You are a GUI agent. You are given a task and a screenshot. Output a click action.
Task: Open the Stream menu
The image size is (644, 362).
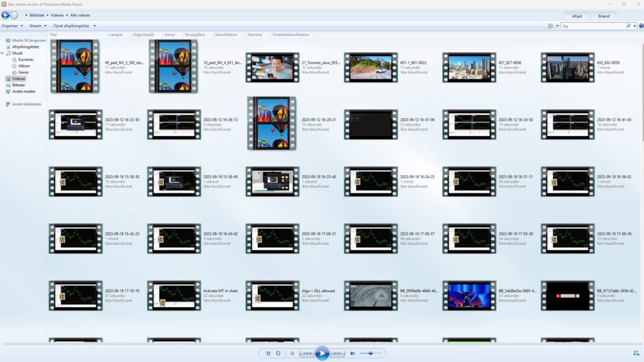38,26
